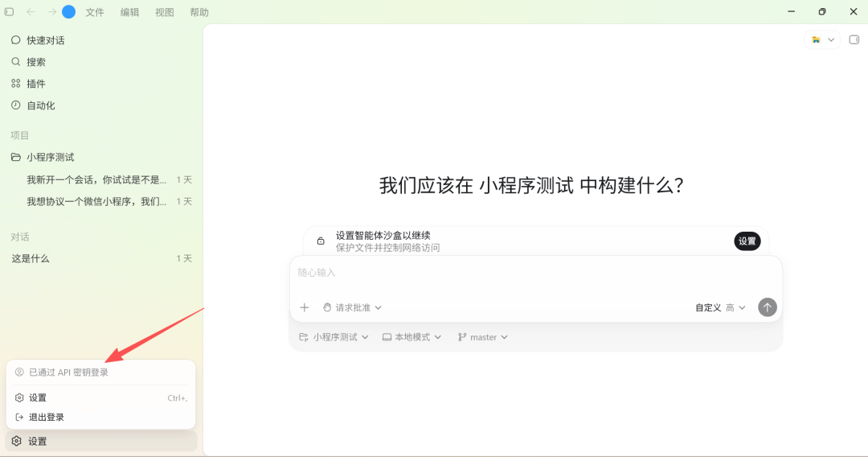Click the lock icon beside sandbox notice

point(321,241)
